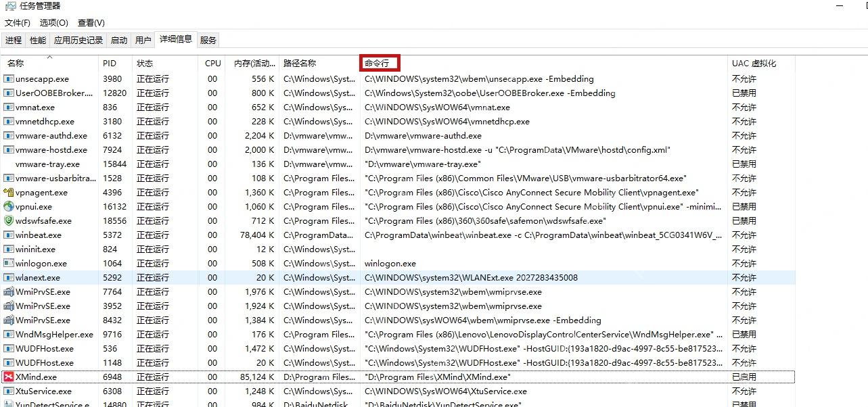Click the 2,204 K memory value for vmware-authd.exe
This screenshot has width=868, height=407.
click(x=260, y=136)
